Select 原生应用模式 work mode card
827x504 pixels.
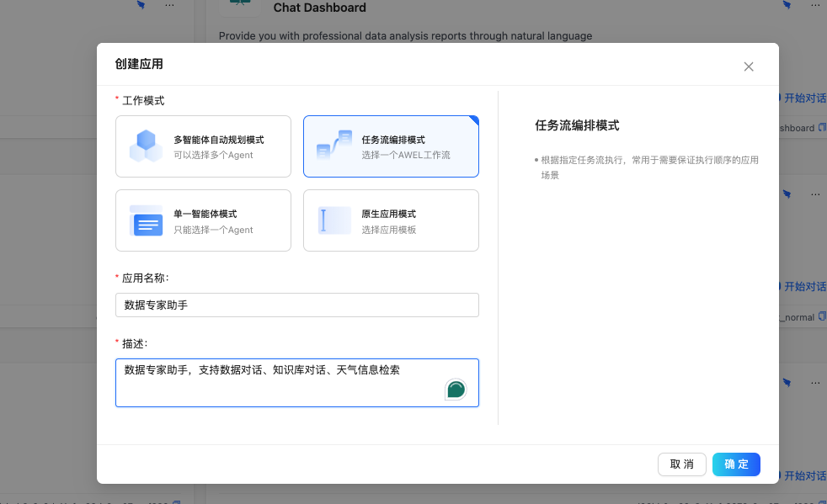coord(391,220)
